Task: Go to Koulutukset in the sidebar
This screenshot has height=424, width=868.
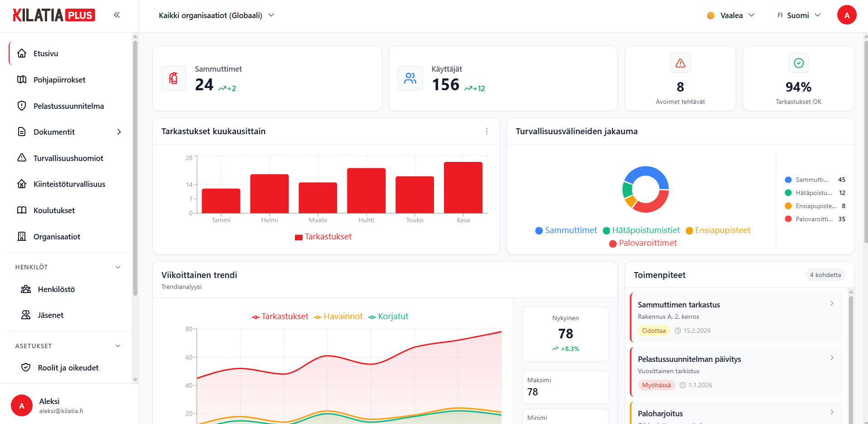Action: coord(54,210)
